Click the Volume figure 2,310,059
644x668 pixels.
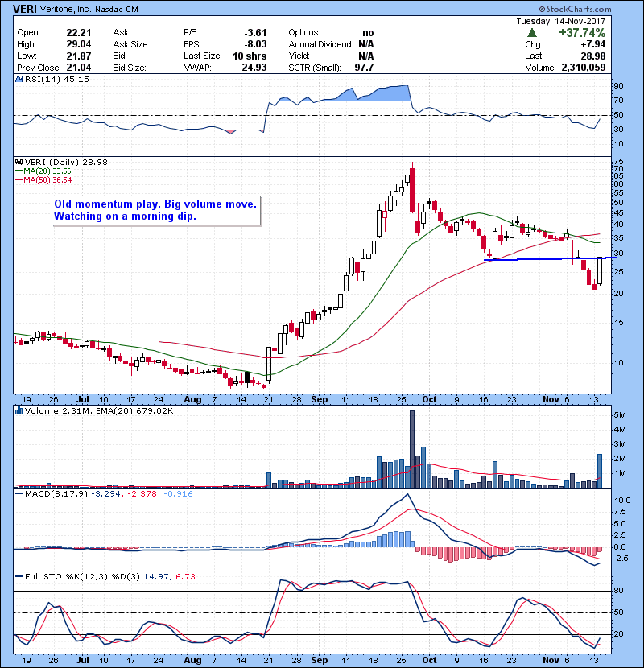[584, 68]
